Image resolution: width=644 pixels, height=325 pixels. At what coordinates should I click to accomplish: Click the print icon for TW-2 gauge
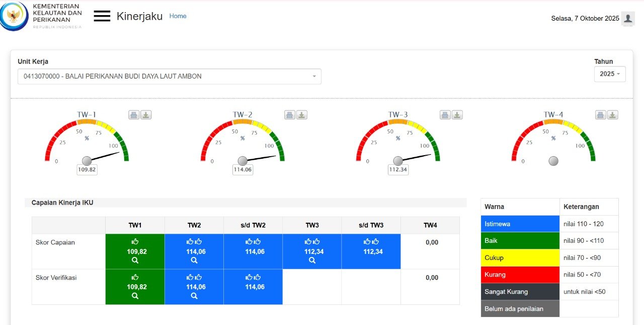pos(290,115)
